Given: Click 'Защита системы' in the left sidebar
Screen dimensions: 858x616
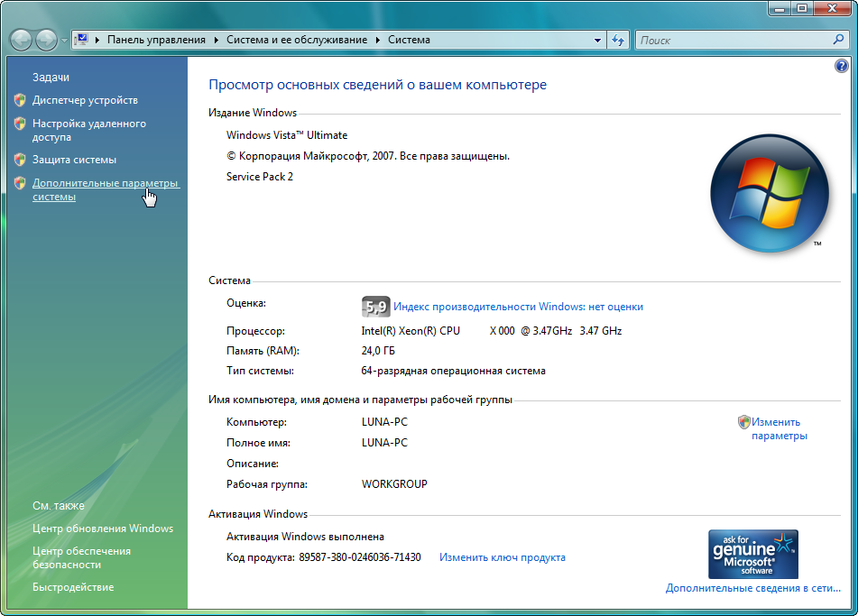Looking at the screenshot, I should 74,160.
